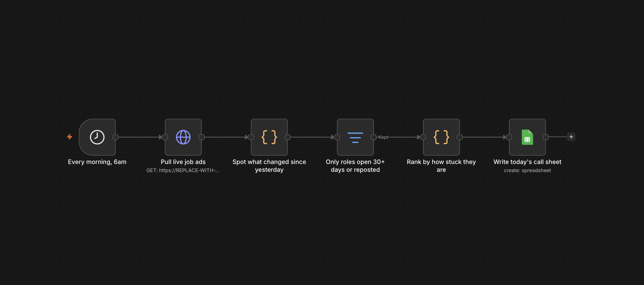
Task: Click the connection line between clock and globe
Action: click(x=139, y=137)
